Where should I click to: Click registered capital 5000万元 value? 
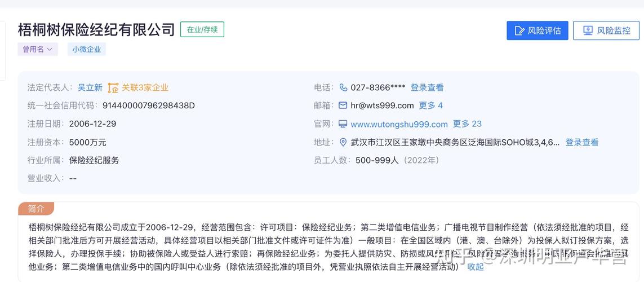point(88,142)
